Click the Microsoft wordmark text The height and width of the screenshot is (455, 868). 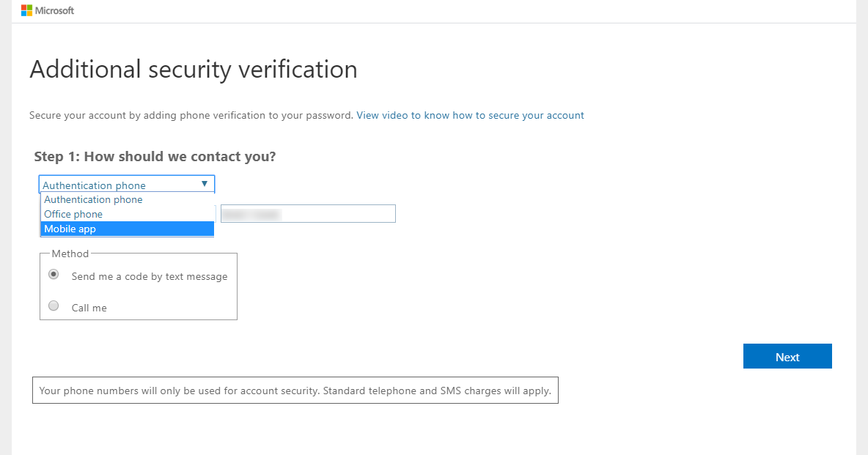point(55,11)
